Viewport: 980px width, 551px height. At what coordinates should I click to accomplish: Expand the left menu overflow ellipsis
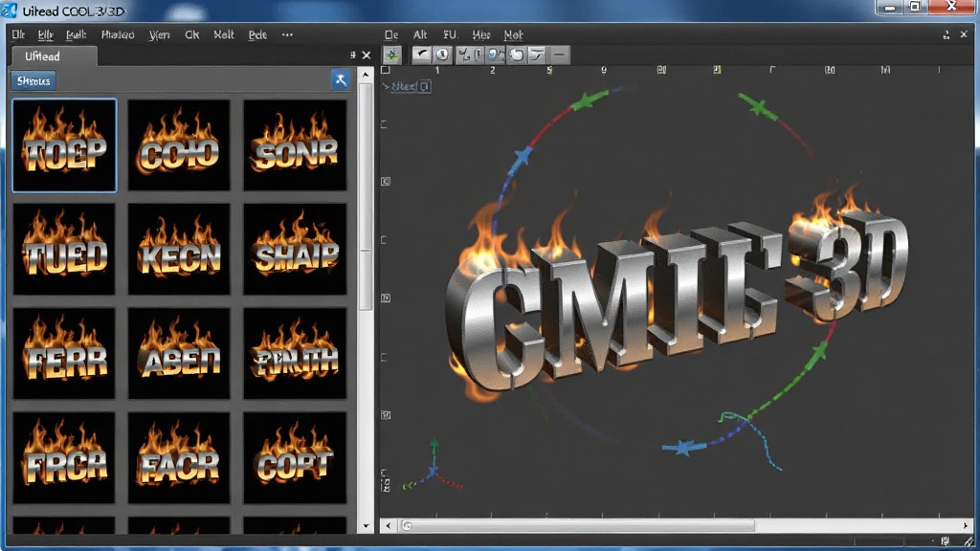(287, 35)
